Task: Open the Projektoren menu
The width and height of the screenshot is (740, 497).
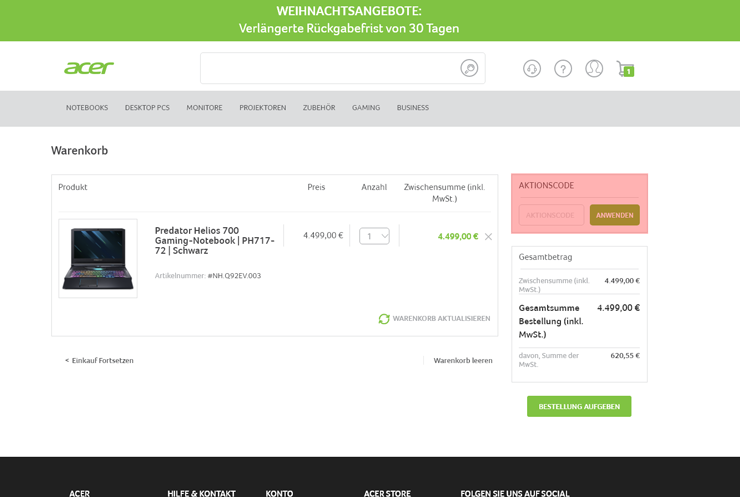Action: click(x=263, y=108)
